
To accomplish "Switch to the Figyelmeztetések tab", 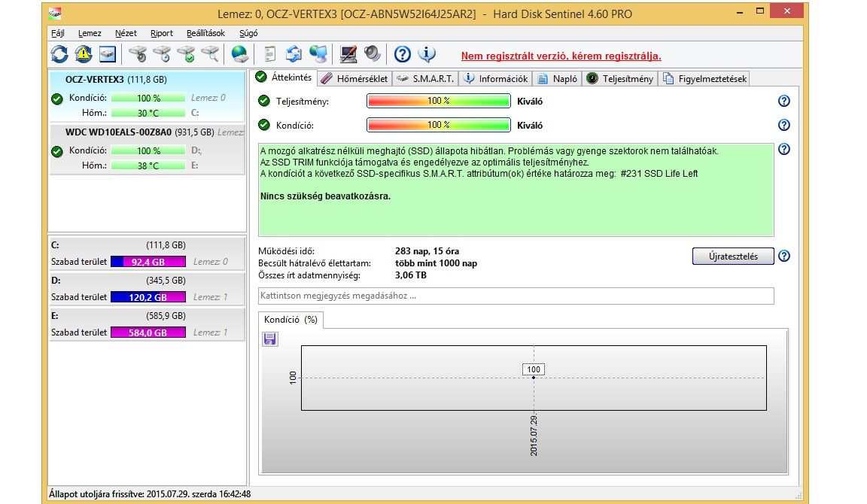I will click(x=705, y=78).
